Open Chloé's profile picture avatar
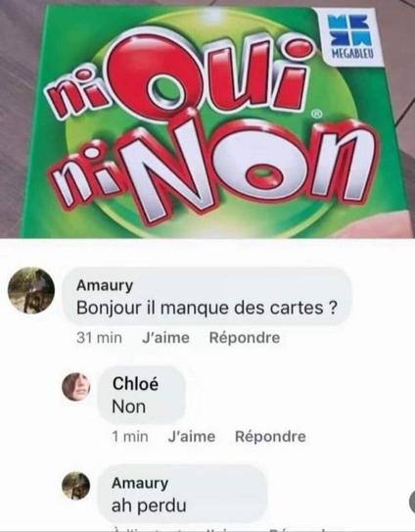415x532 pixels. click(x=76, y=387)
